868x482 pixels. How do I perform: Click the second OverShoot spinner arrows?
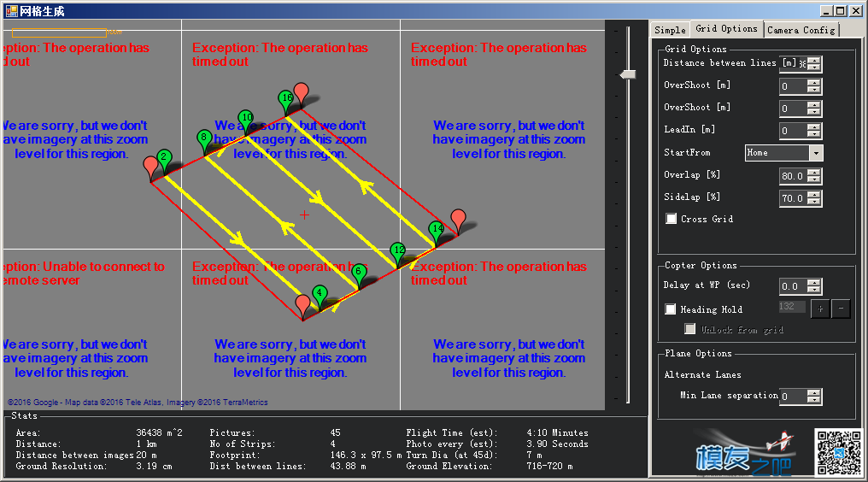813,109
